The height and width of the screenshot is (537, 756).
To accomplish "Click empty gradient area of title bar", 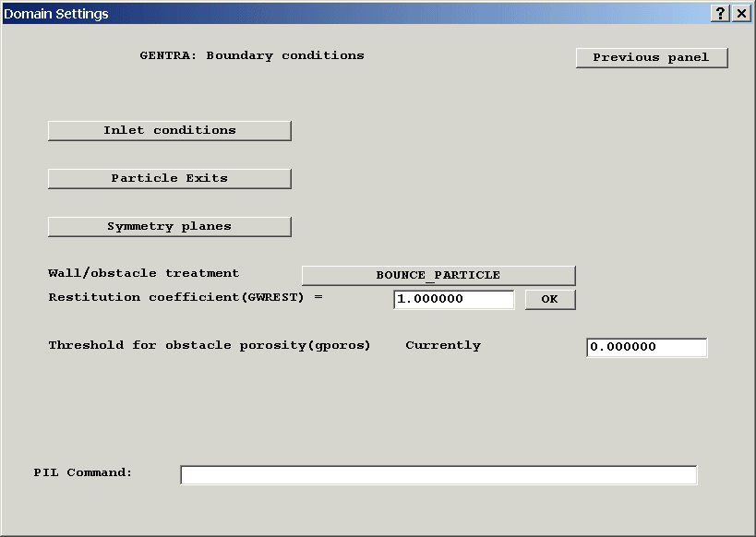I will pyautogui.click(x=415, y=14).
